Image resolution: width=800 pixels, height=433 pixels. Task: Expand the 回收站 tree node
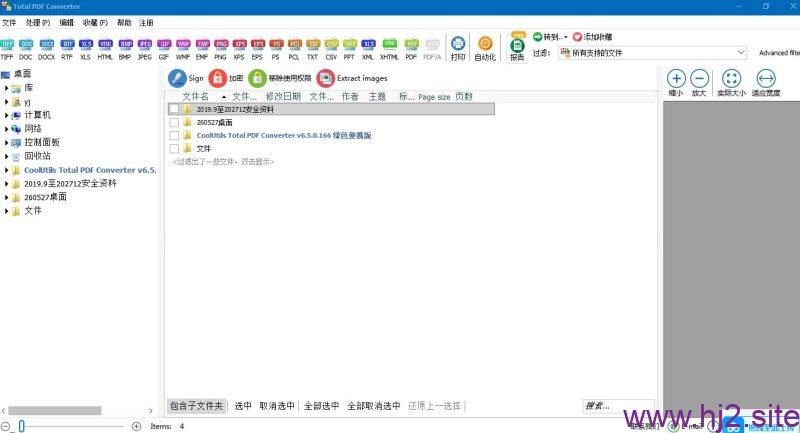click(x=6, y=156)
